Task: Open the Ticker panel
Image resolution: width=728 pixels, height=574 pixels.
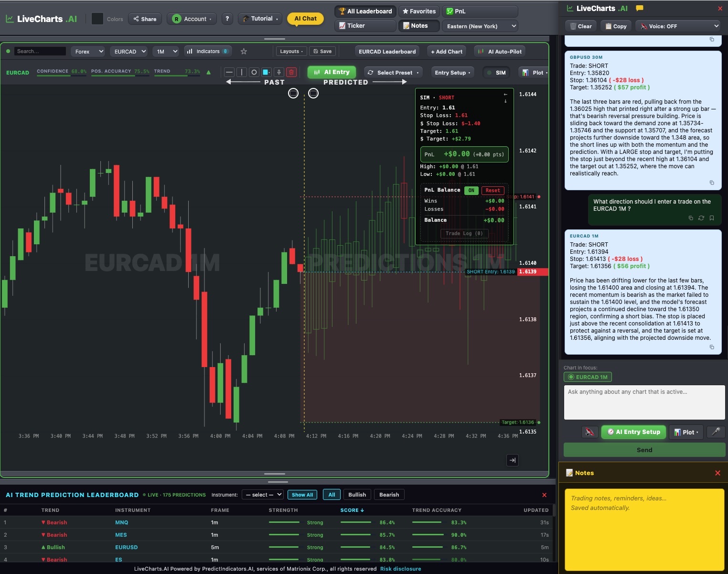Action: click(365, 26)
